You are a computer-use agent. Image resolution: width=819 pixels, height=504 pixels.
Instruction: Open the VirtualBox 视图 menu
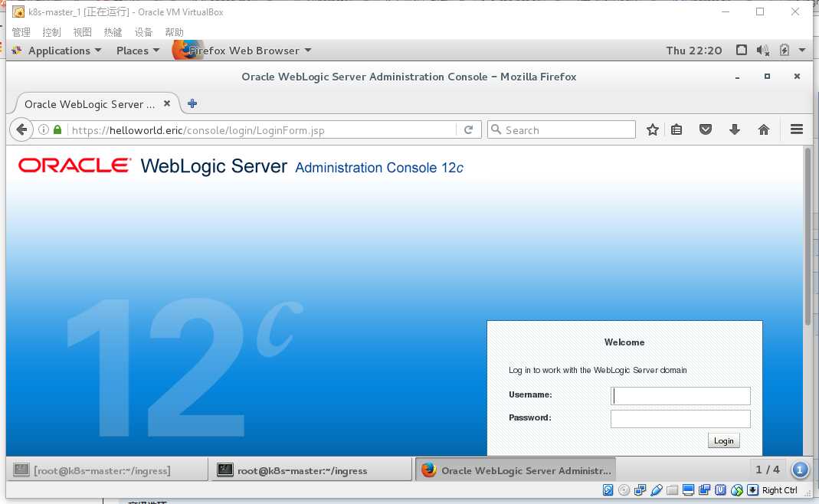point(83,32)
